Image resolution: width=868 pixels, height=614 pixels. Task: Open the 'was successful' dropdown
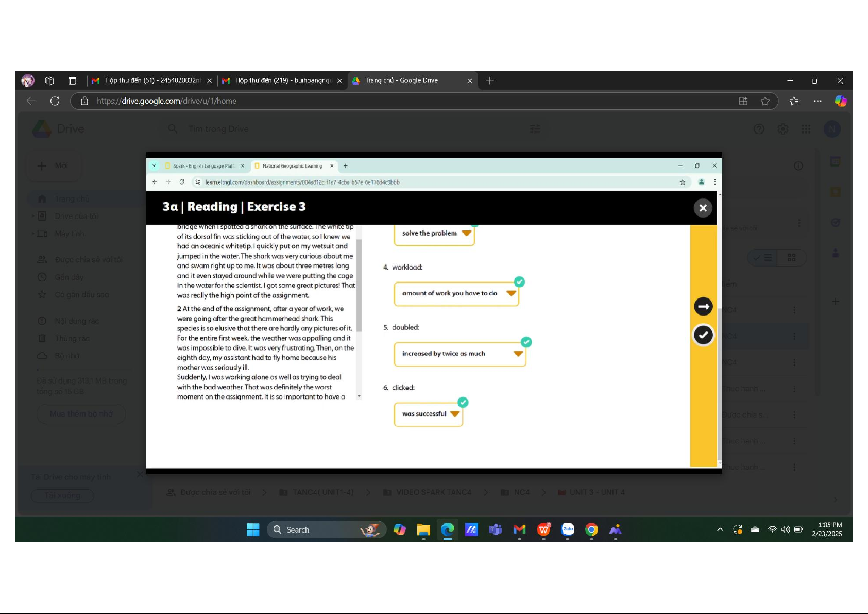[455, 414]
